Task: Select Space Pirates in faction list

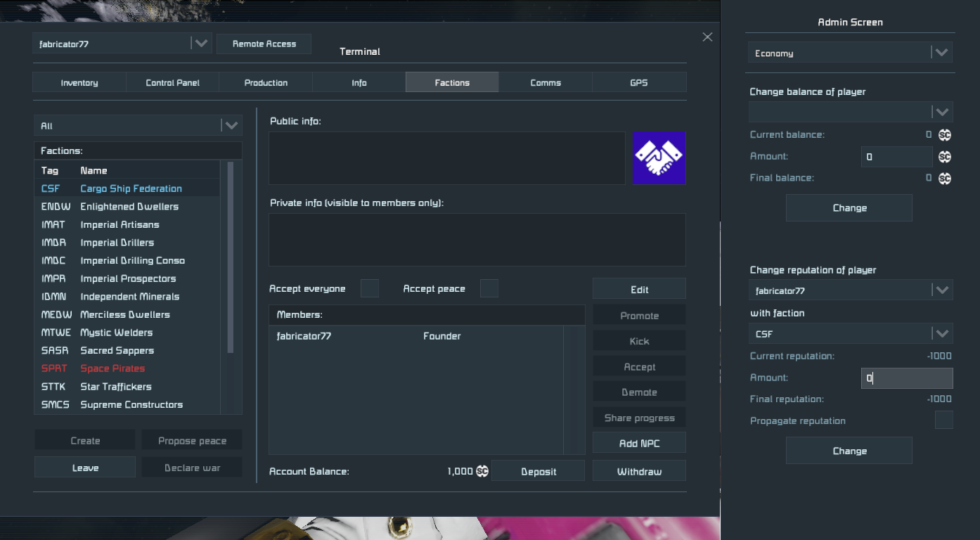Action: coord(112,368)
